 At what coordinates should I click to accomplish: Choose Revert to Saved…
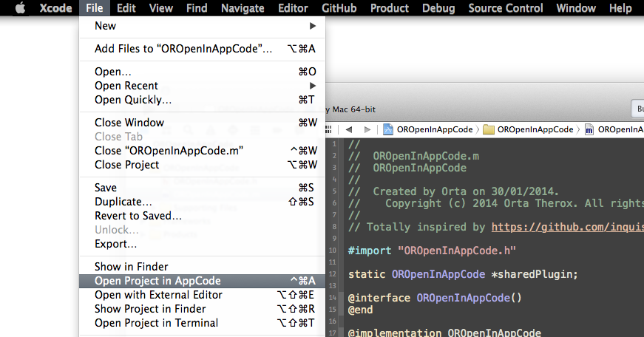pos(202,216)
